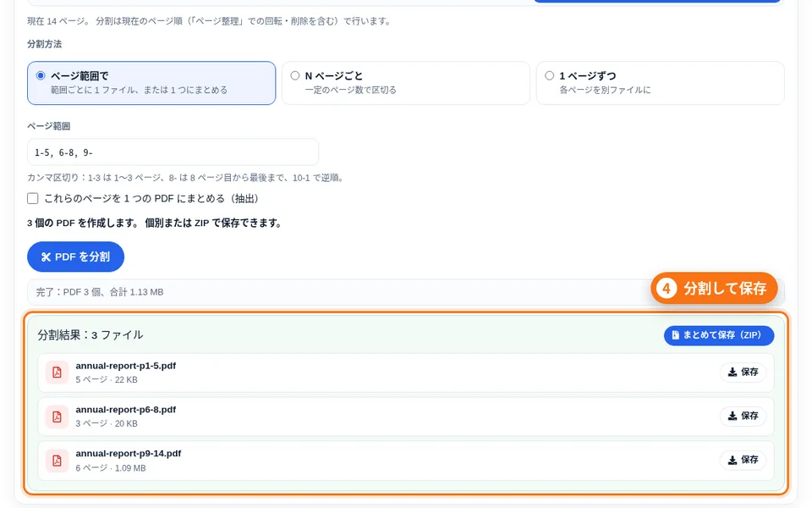
Task: Click the PDF icon of annual-report-p9-14.pdf
Action: 57,461
